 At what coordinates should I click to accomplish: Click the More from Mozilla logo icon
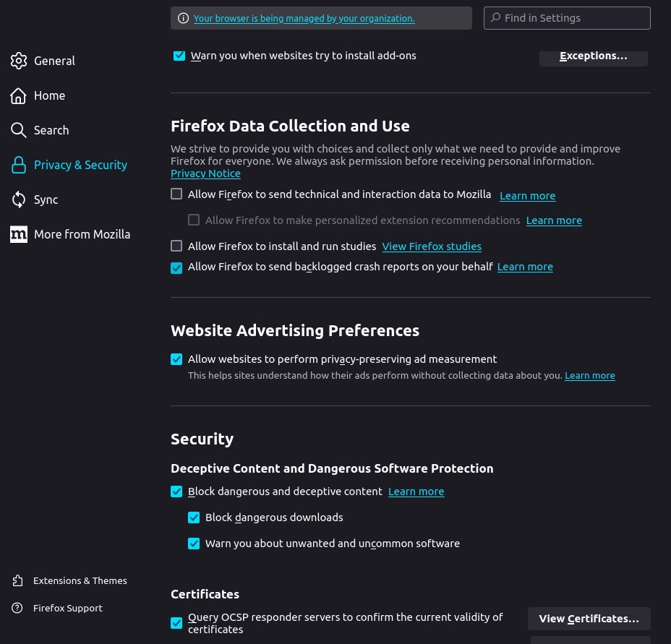click(x=19, y=234)
